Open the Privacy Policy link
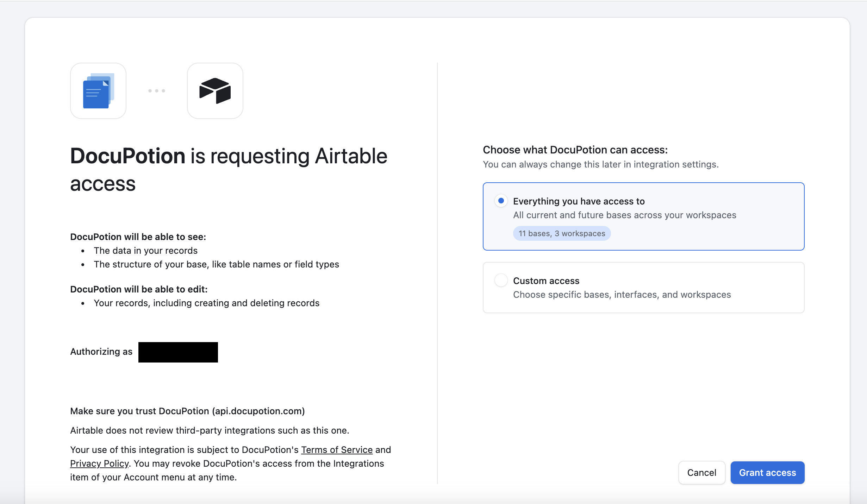The width and height of the screenshot is (867, 504). [x=99, y=464]
